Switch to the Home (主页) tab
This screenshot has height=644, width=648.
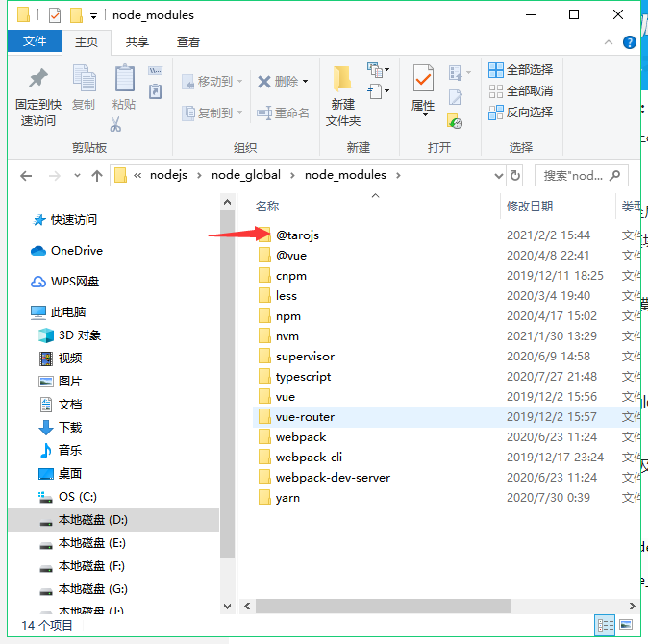pyautogui.click(x=87, y=41)
